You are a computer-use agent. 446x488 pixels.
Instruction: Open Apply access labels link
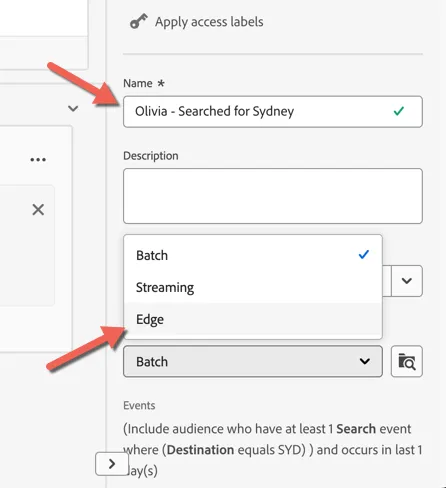[x=209, y=22]
